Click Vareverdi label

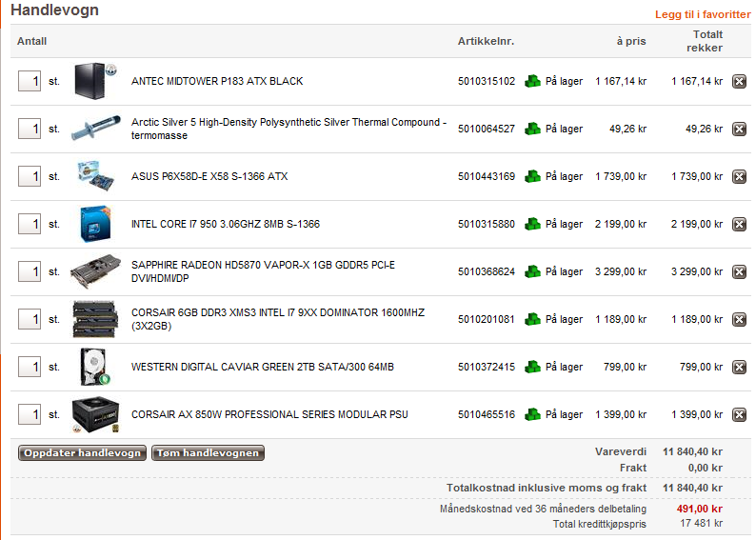[x=621, y=451]
